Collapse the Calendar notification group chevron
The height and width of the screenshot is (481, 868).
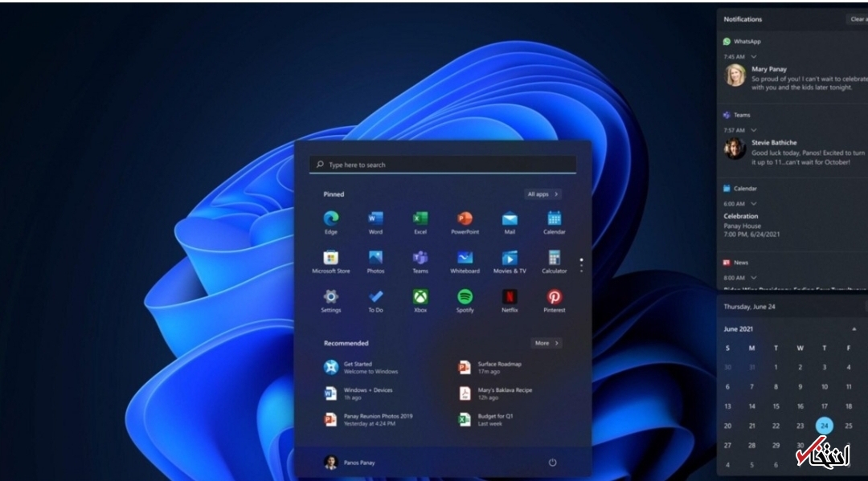[754, 204]
